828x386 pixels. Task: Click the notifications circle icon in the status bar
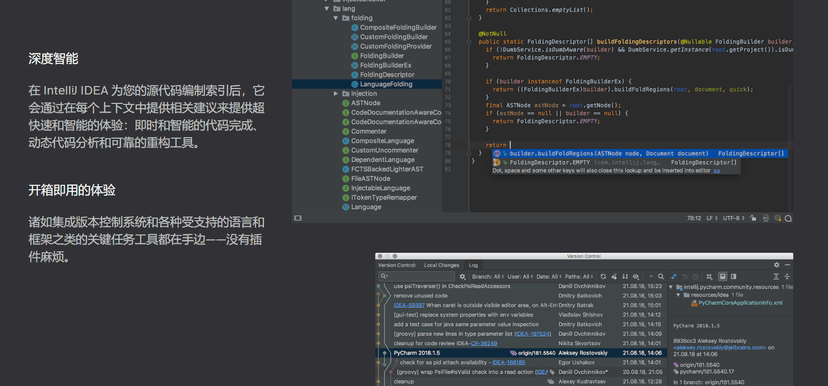[788, 218]
